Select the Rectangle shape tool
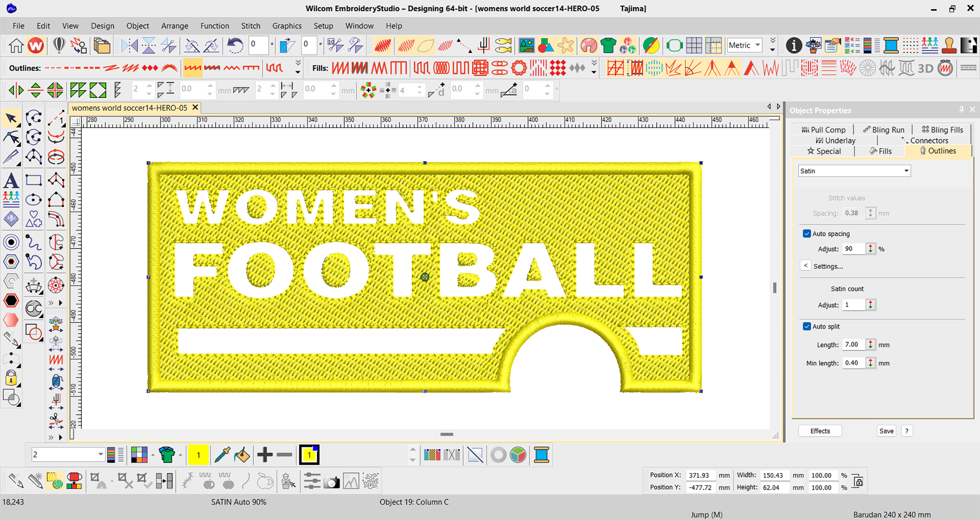The image size is (980, 520). tap(34, 180)
